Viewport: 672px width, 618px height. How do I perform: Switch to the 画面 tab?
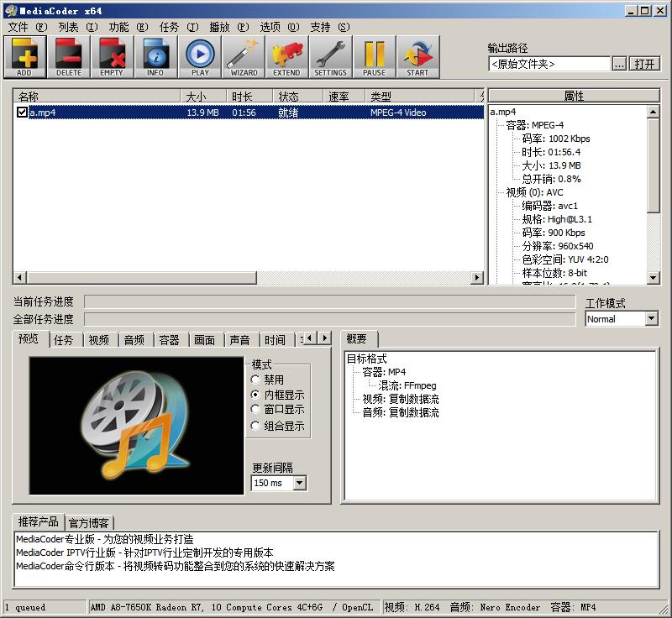point(204,340)
